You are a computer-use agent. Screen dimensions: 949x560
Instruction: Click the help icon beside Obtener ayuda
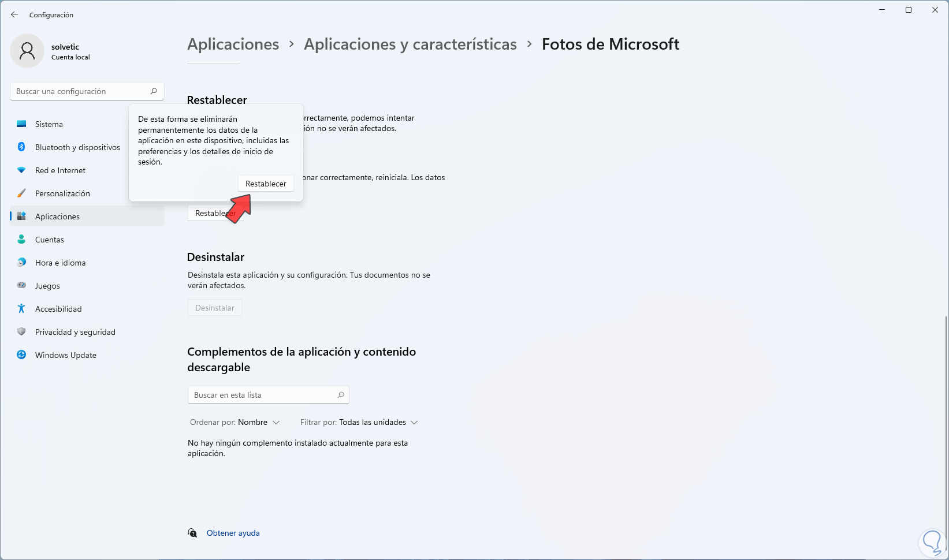coord(192,533)
